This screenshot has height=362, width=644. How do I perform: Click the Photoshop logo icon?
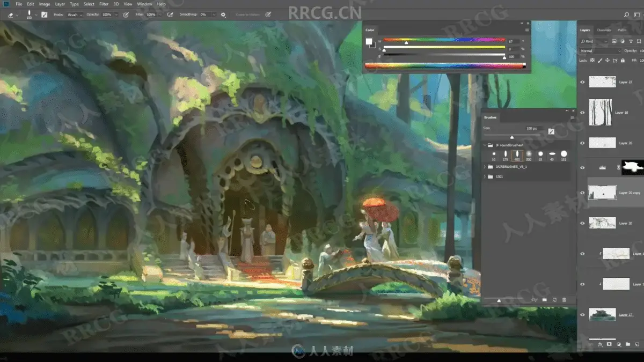coord(6,4)
